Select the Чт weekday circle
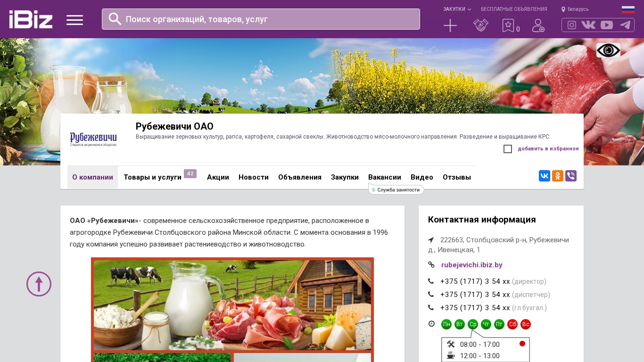 pos(486,324)
